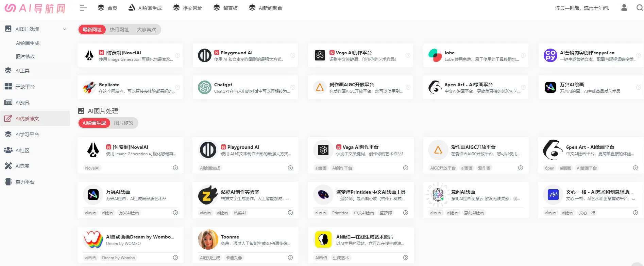Click the Replicate rocket icon
The height and width of the screenshot is (266, 644).
tap(89, 87)
